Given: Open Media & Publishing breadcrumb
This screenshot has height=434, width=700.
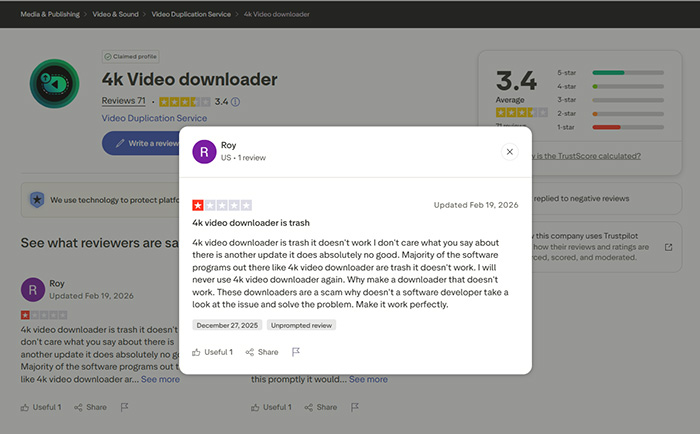Looking at the screenshot, I should 50,14.
